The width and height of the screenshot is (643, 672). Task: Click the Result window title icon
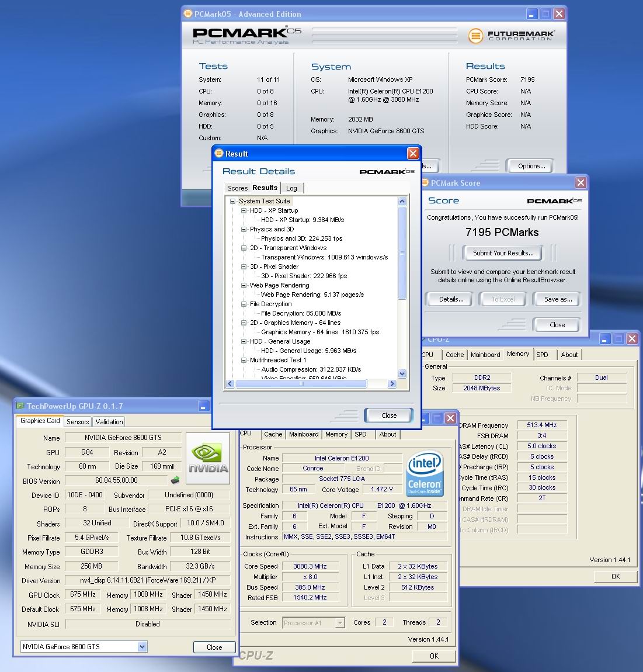tap(219, 153)
